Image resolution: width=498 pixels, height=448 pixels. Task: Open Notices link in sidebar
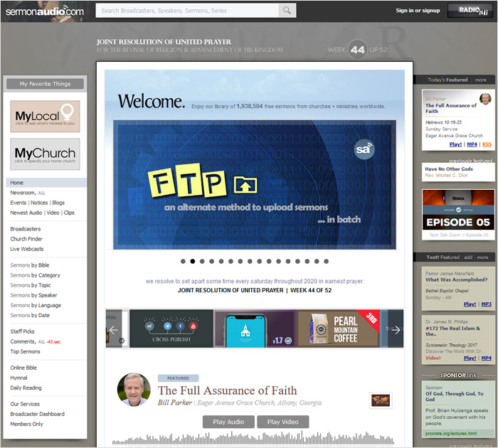point(39,203)
